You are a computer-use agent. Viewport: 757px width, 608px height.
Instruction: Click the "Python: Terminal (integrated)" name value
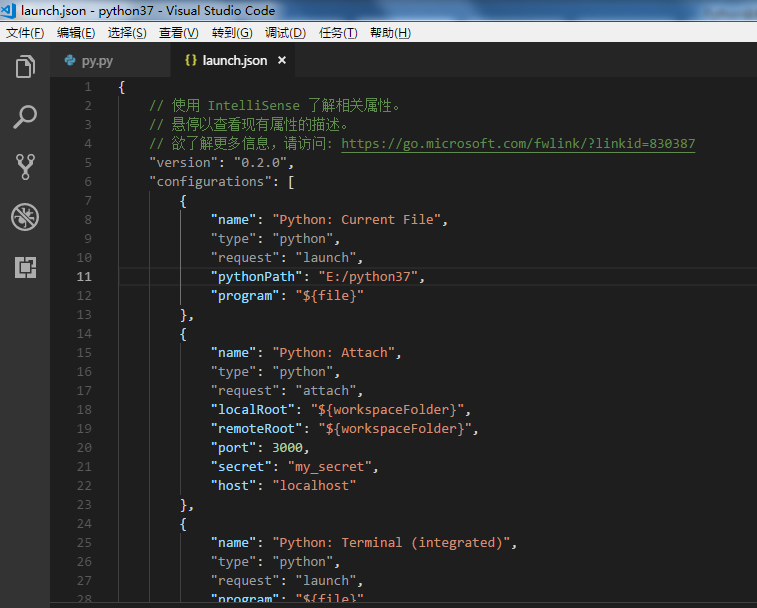[392, 543]
